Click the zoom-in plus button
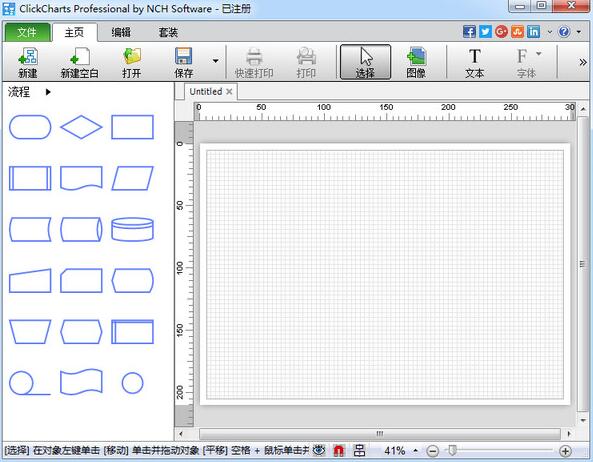Image resolution: width=593 pixels, height=462 pixels. [565, 451]
